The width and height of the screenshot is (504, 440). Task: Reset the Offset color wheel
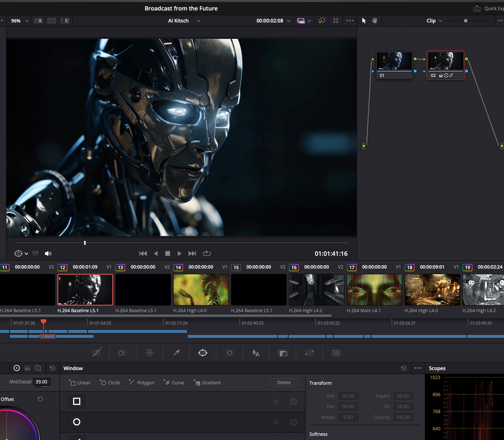click(40, 399)
